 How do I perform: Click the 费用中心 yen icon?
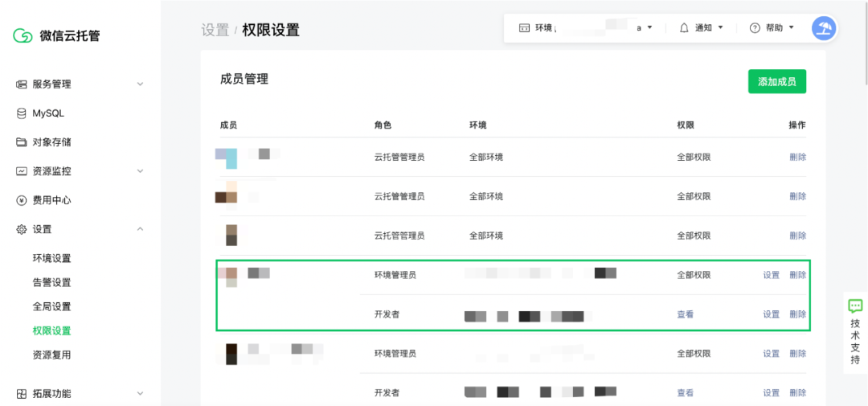pos(22,200)
